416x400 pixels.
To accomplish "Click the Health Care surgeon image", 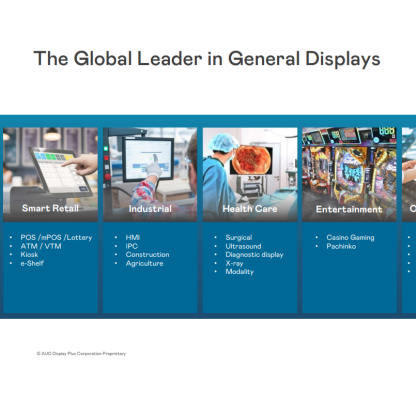I will (x=250, y=174).
